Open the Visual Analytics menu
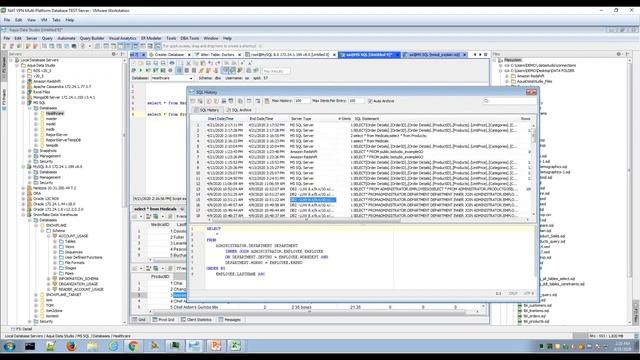Viewport: 640px width, 360px height. [x=122, y=38]
